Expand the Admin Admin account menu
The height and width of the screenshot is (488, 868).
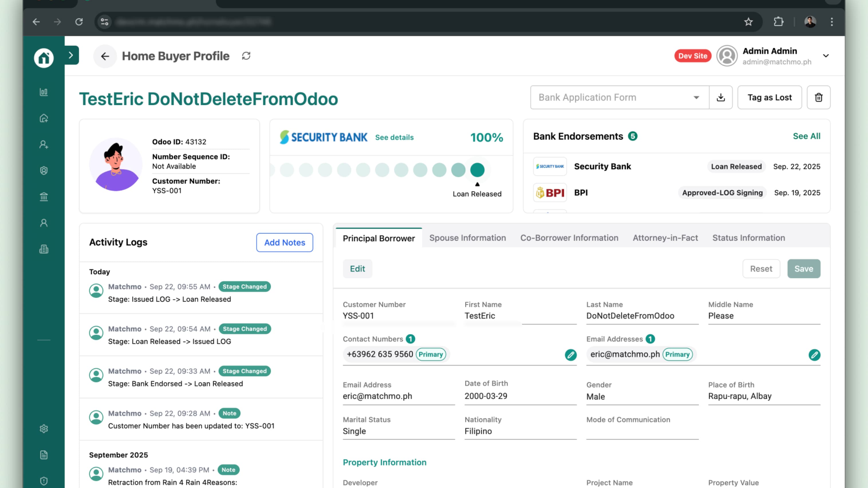coord(826,55)
